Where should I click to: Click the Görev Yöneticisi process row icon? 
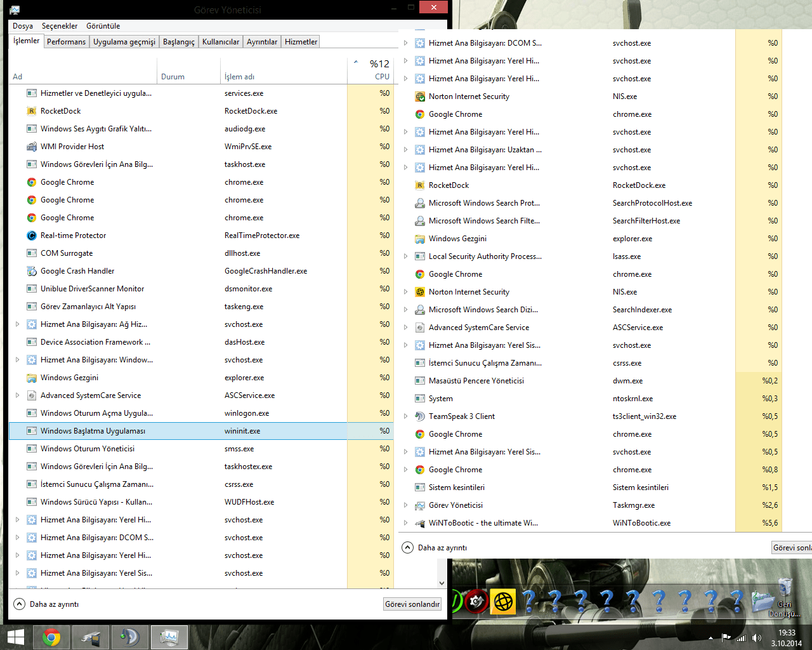420,505
